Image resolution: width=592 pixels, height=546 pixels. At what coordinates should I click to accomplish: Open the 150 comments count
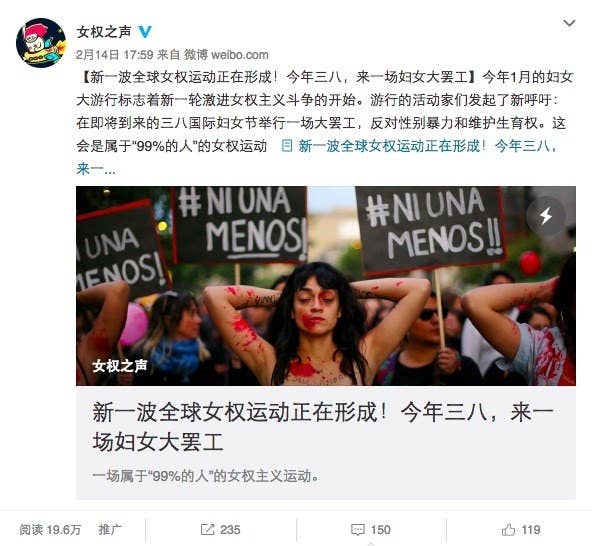(380, 530)
